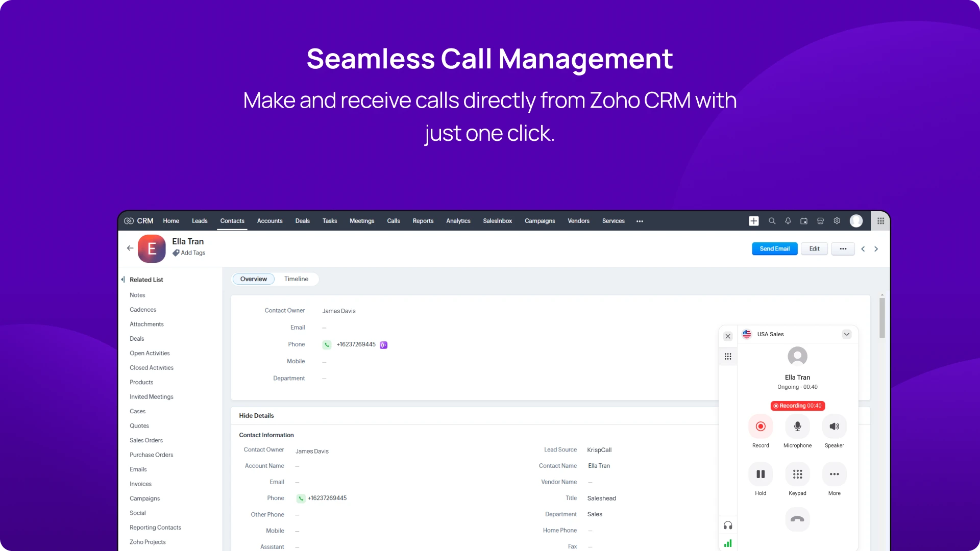Screen dimensions: 980x551
Task: Open Cadences in Related List
Action: tap(143, 310)
